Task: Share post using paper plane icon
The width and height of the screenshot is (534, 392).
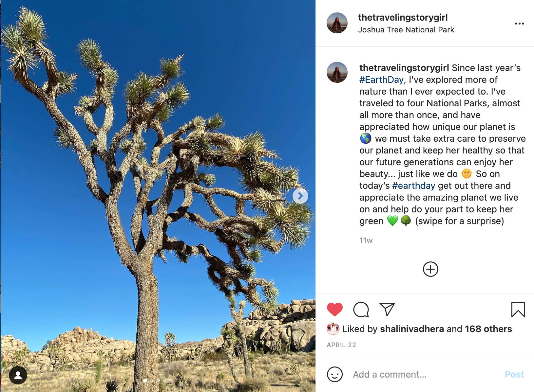Action: click(x=387, y=309)
